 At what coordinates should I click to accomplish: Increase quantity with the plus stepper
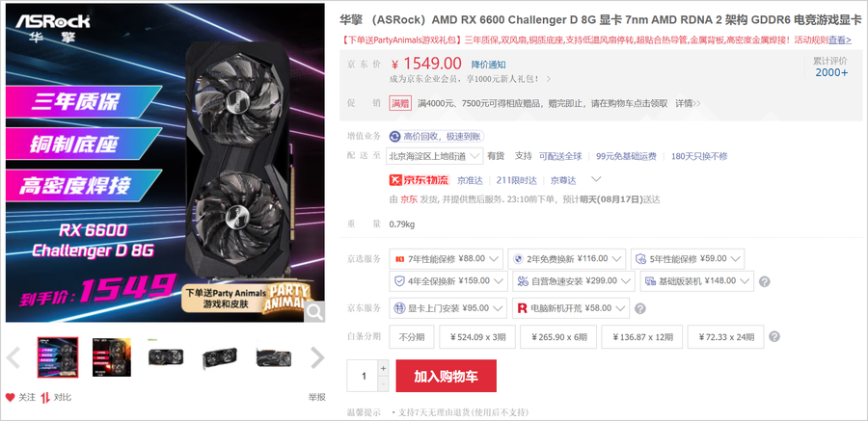(383, 368)
